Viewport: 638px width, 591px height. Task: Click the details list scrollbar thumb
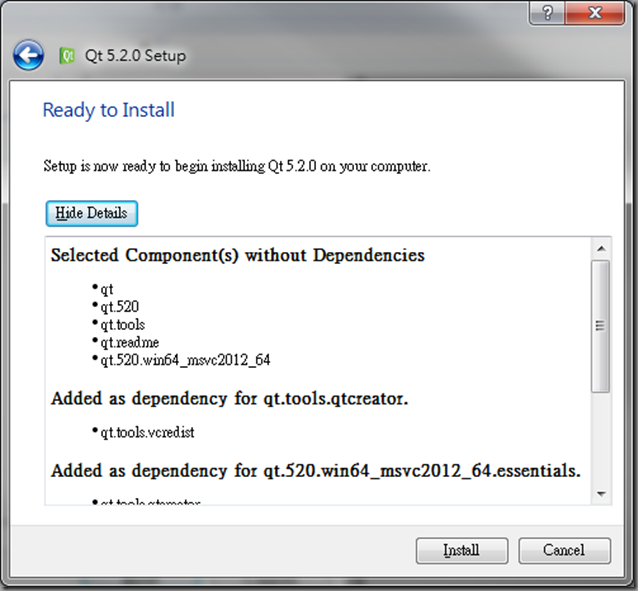click(601, 326)
